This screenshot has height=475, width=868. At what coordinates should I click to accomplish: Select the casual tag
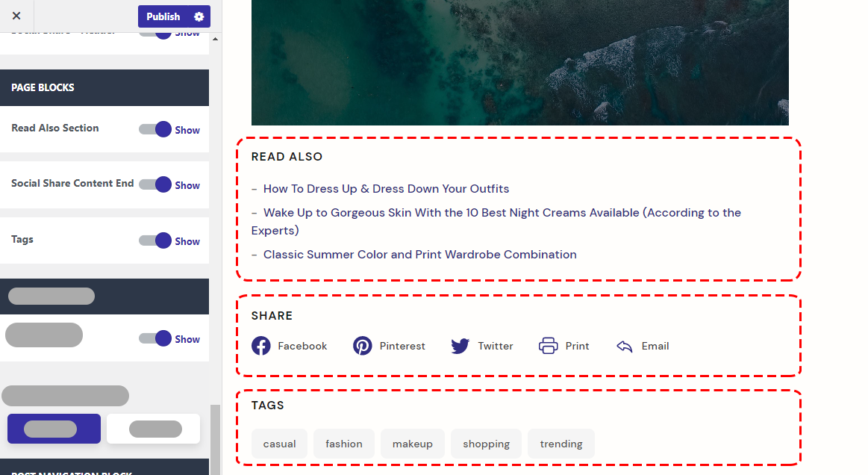280,444
